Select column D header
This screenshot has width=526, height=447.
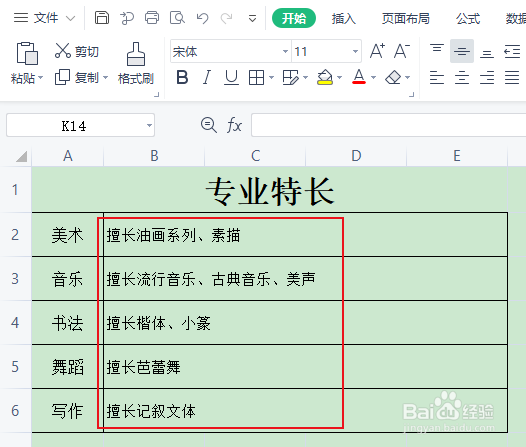click(x=356, y=156)
